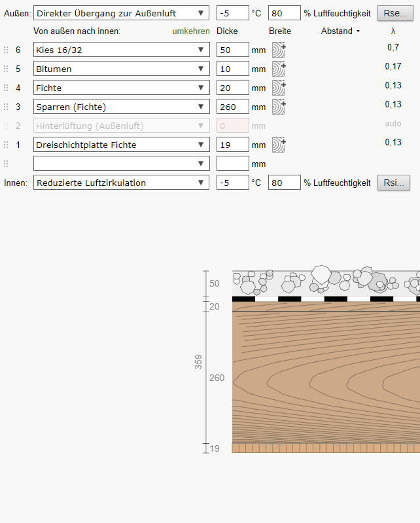
Task: Click the Breite column header
Action: tap(280, 31)
